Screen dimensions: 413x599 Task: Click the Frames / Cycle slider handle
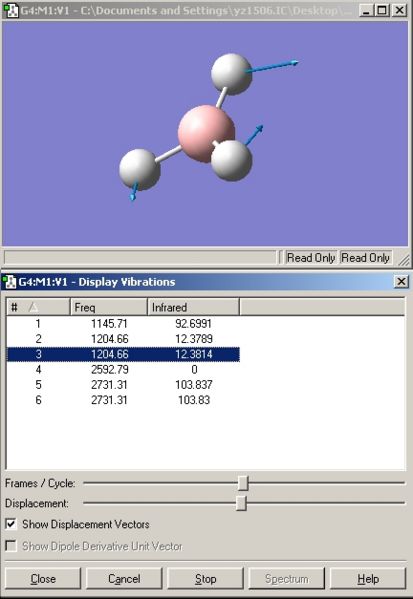(x=243, y=483)
